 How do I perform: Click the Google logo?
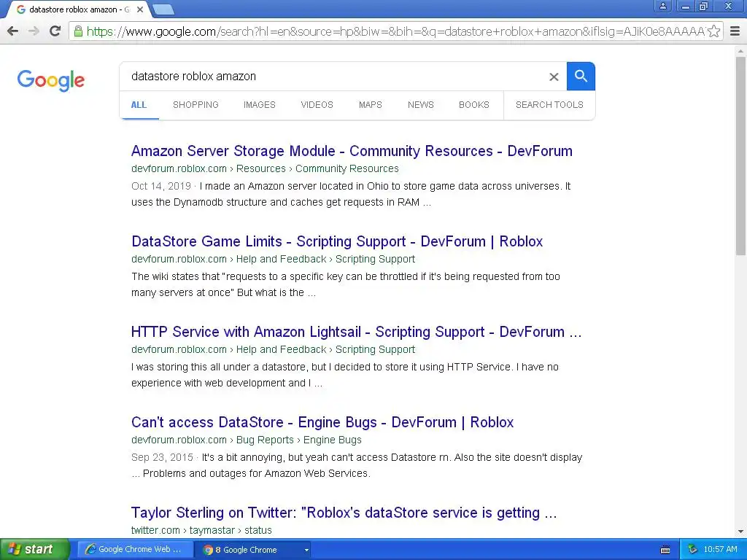(51, 80)
